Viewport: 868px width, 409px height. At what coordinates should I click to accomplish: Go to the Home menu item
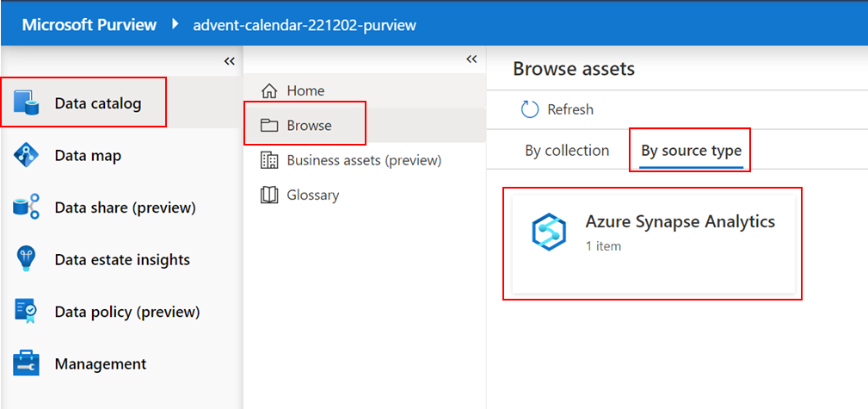305,90
